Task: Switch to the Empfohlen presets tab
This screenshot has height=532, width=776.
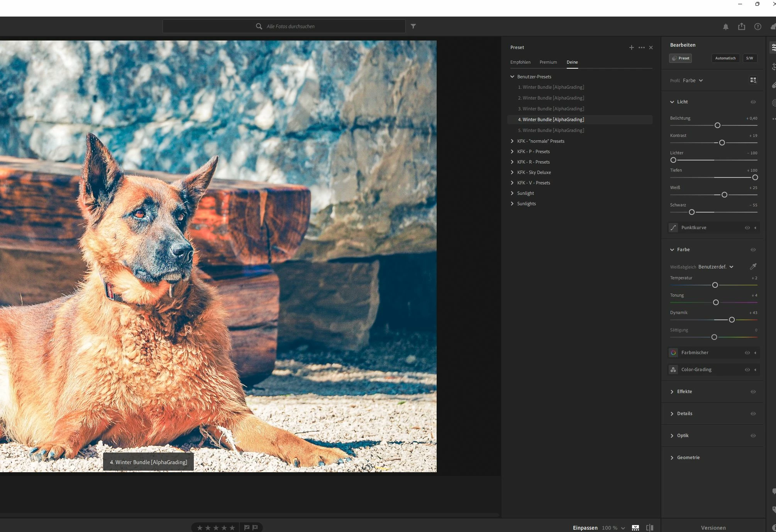Action: pyautogui.click(x=520, y=62)
